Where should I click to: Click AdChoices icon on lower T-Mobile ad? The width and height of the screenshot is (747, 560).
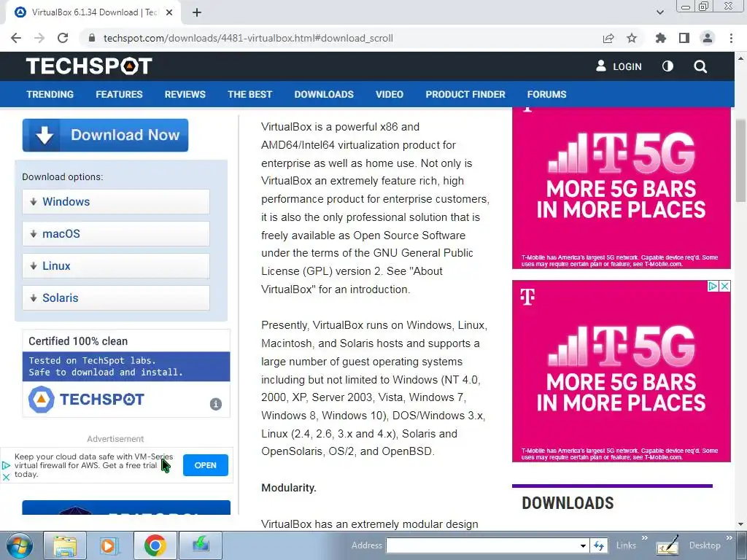(x=713, y=286)
